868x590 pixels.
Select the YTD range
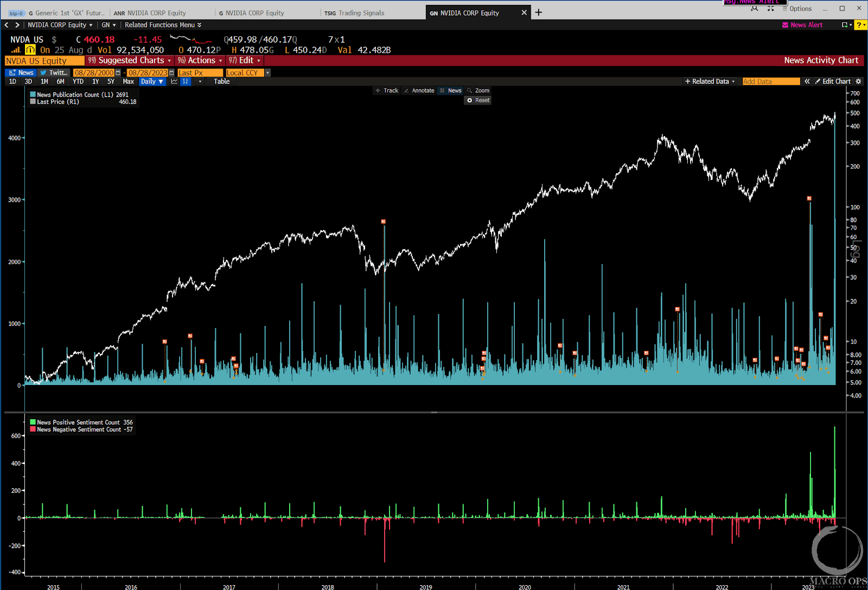(x=78, y=81)
